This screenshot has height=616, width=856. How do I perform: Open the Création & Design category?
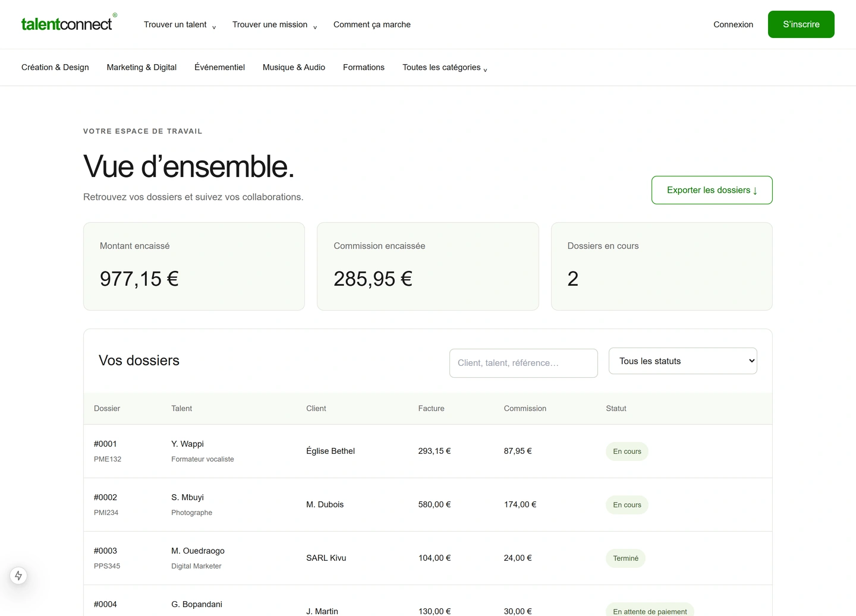click(x=55, y=67)
